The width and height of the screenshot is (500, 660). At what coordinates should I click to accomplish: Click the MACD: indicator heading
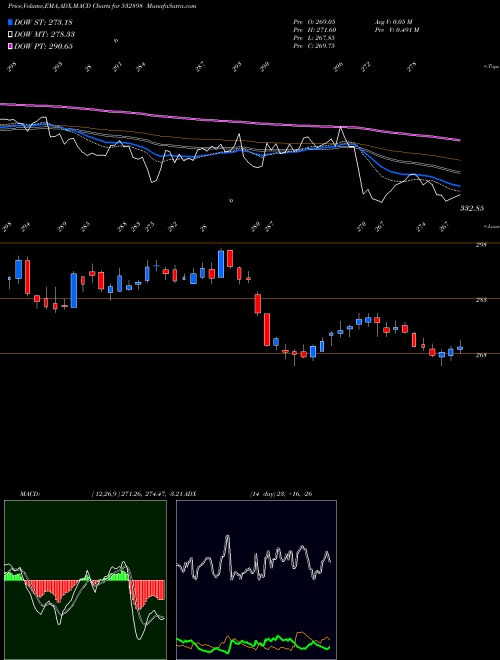coord(29,493)
